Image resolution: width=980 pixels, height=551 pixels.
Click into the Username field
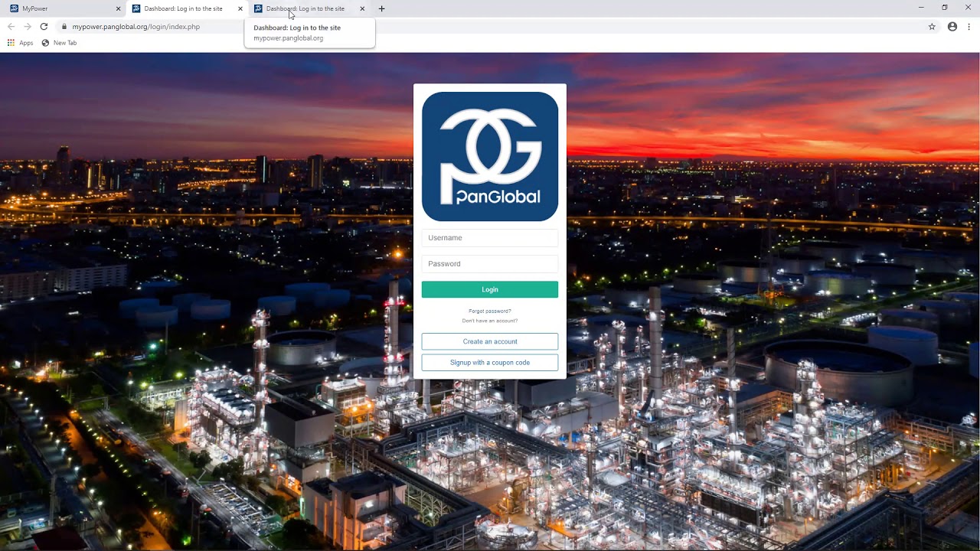(490, 238)
